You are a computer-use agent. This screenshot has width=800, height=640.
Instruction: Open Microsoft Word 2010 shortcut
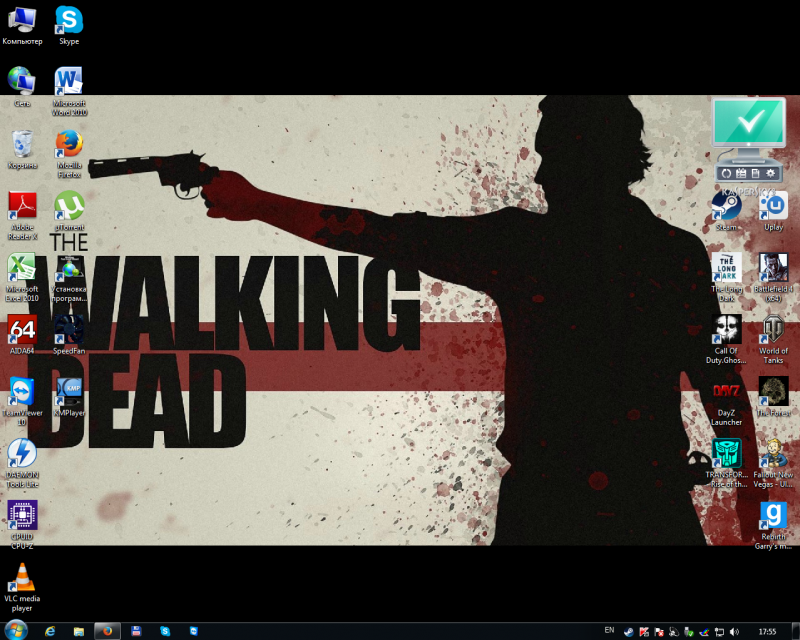point(69,92)
